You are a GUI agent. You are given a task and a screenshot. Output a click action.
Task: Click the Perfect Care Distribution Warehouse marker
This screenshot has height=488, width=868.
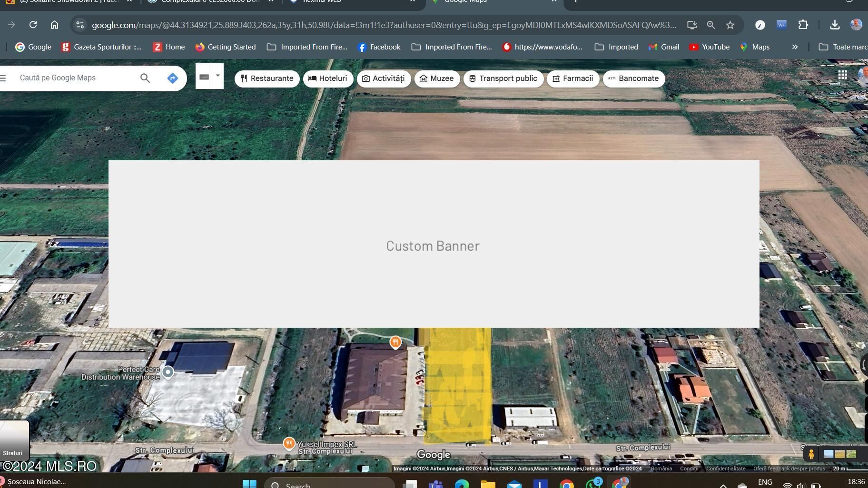click(x=168, y=371)
